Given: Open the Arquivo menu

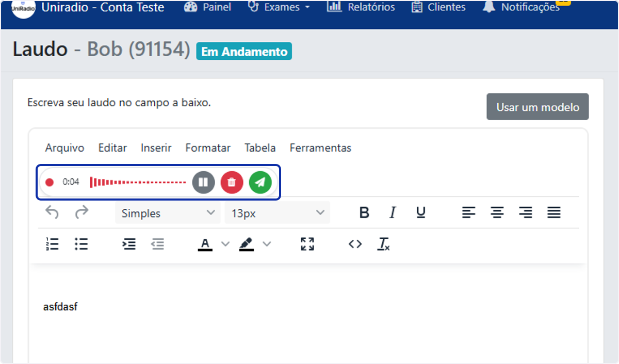Looking at the screenshot, I should (x=64, y=148).
